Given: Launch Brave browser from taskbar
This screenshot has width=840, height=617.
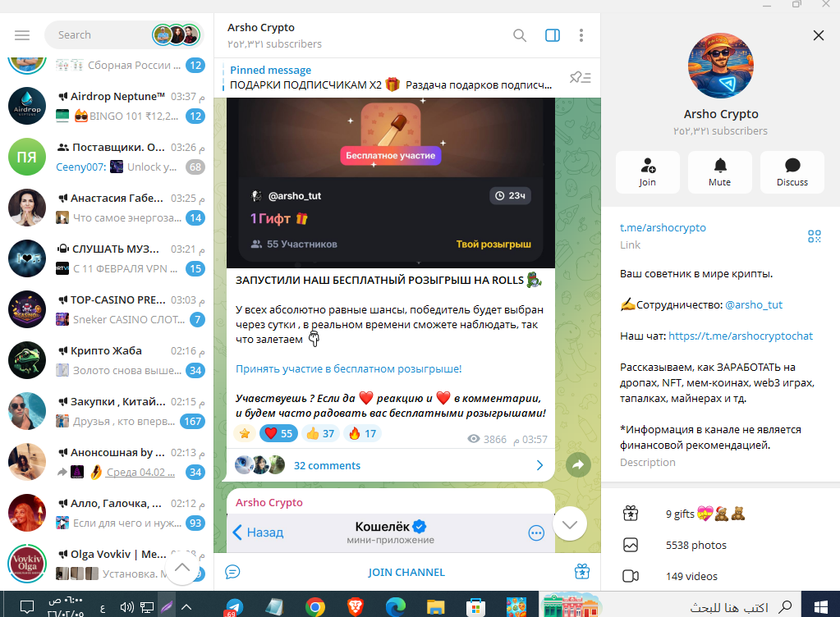Looking at the screenshot, I should point(356,607).
